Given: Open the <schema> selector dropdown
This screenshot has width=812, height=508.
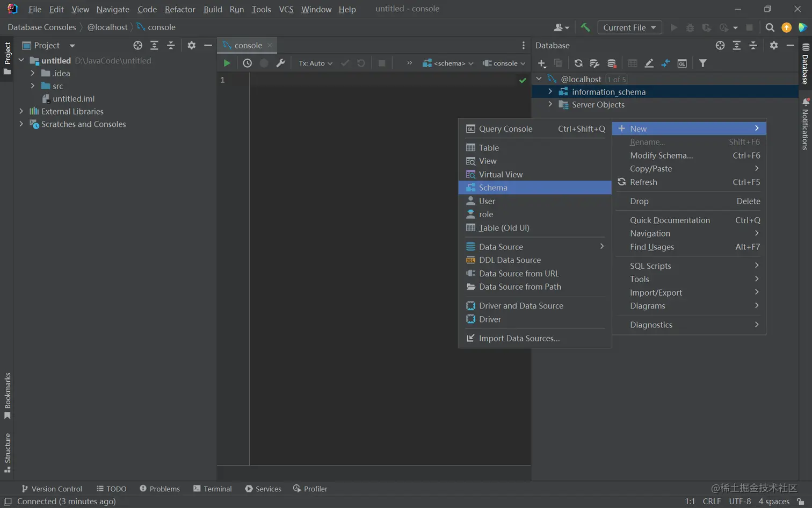Looking at the screenshot, I should click(x=448, y=63).
